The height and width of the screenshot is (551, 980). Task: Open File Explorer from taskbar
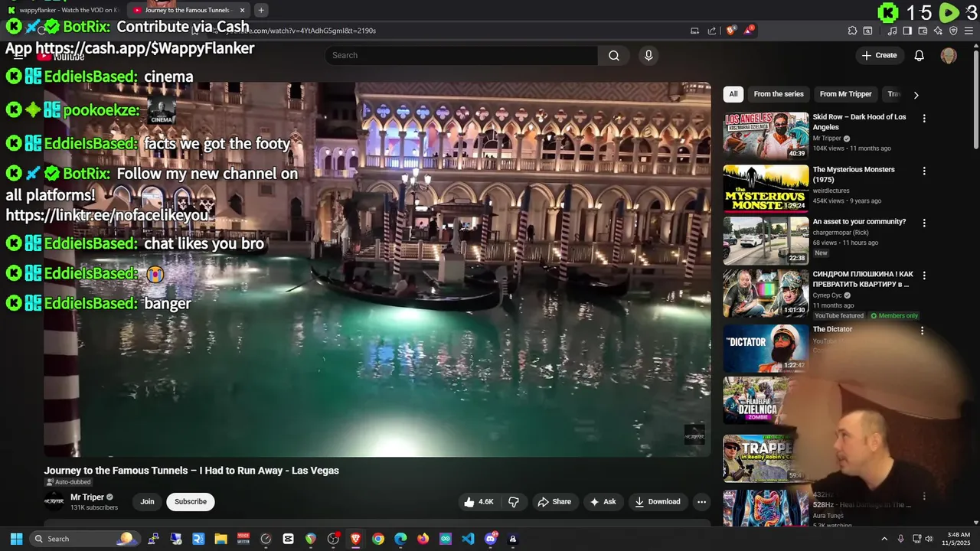coord(221,539)
